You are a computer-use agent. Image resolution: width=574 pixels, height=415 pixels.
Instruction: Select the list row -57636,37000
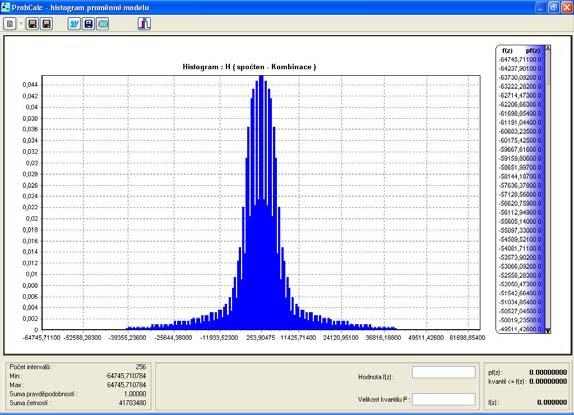pyautogui.click(x=520, y=186)
